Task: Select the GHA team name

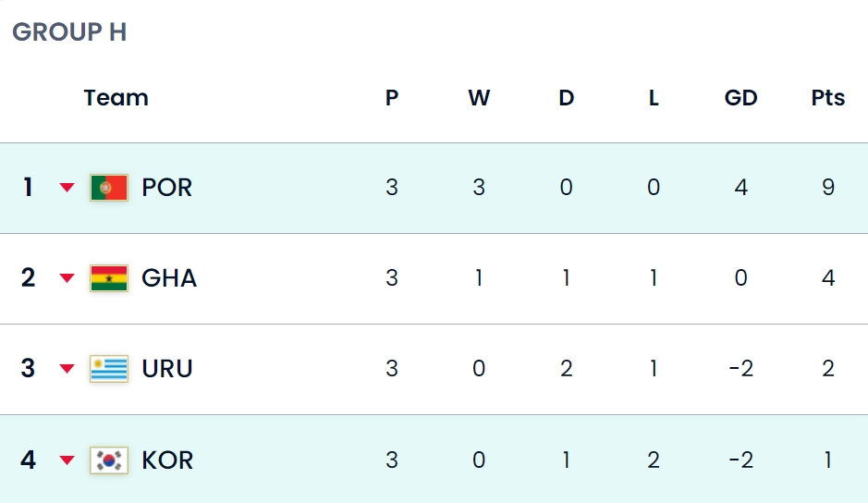Action: (169, 278)
